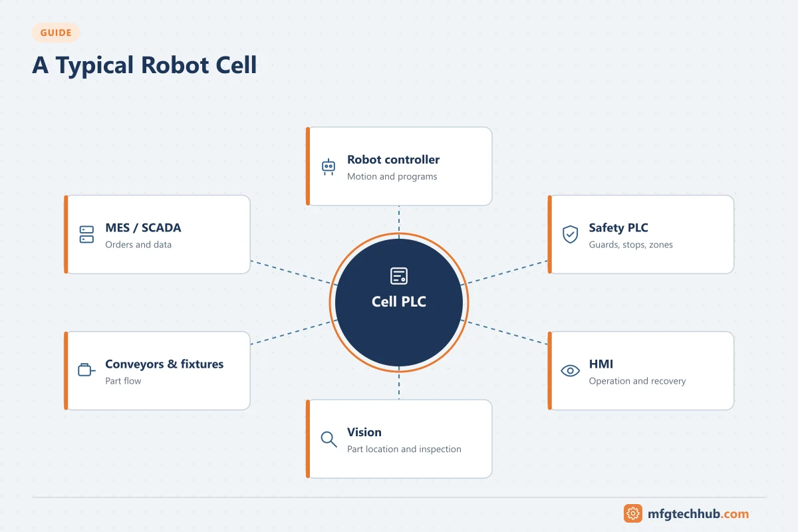Select the Cell PLC central node
Viewport: 798px width, 532px height.
(x=399, y=303)
